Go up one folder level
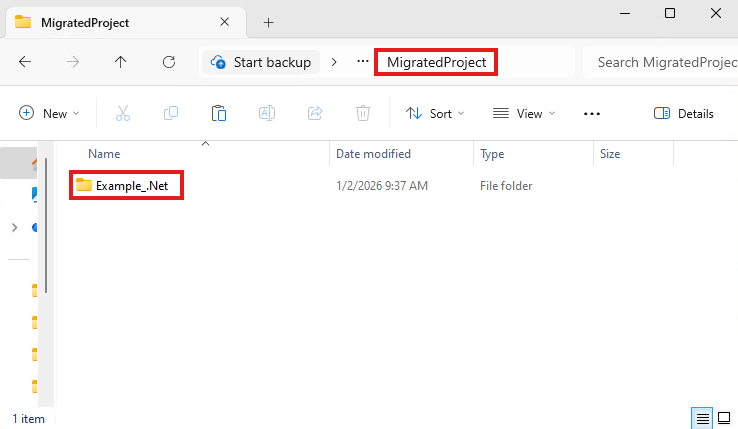Screen dimensions: 738x429 click(x=121, y=62)
